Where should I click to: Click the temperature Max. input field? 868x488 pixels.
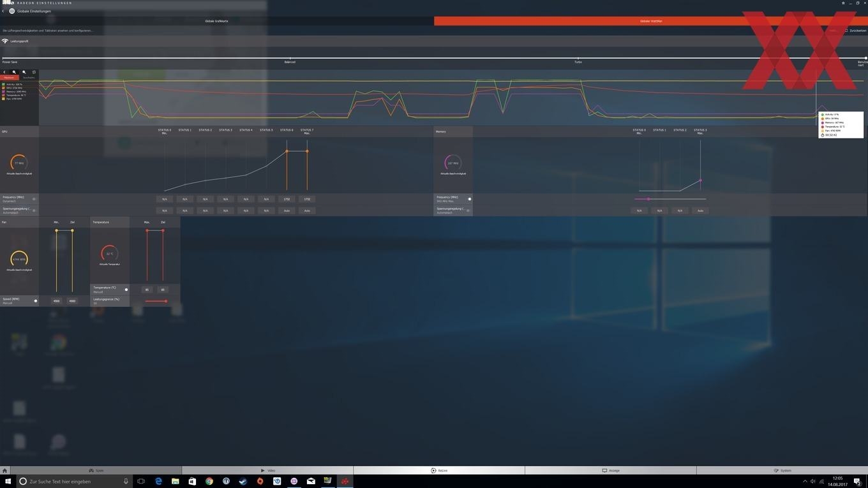147,290
